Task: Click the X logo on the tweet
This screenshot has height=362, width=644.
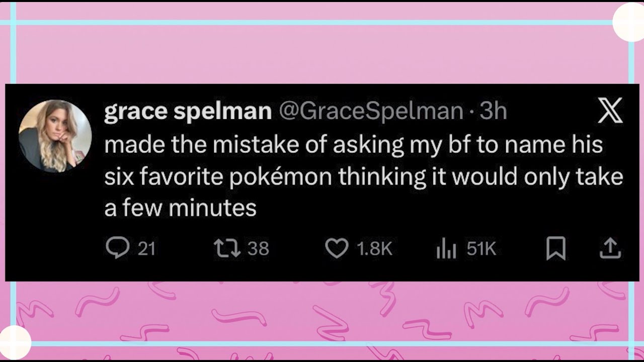Action: coord(610,111)
